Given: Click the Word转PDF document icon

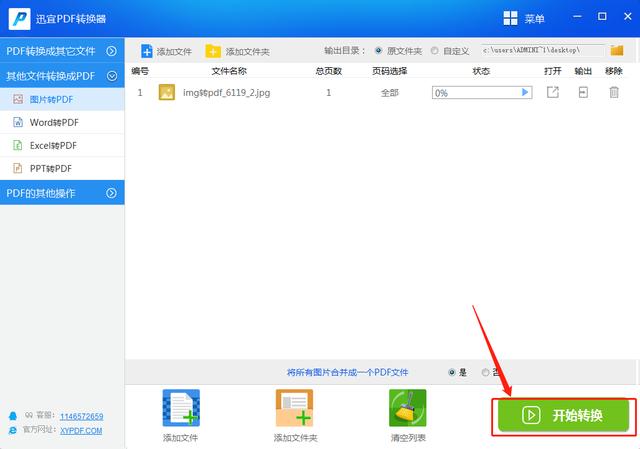Looking at the screenshot, I should 18,122.
